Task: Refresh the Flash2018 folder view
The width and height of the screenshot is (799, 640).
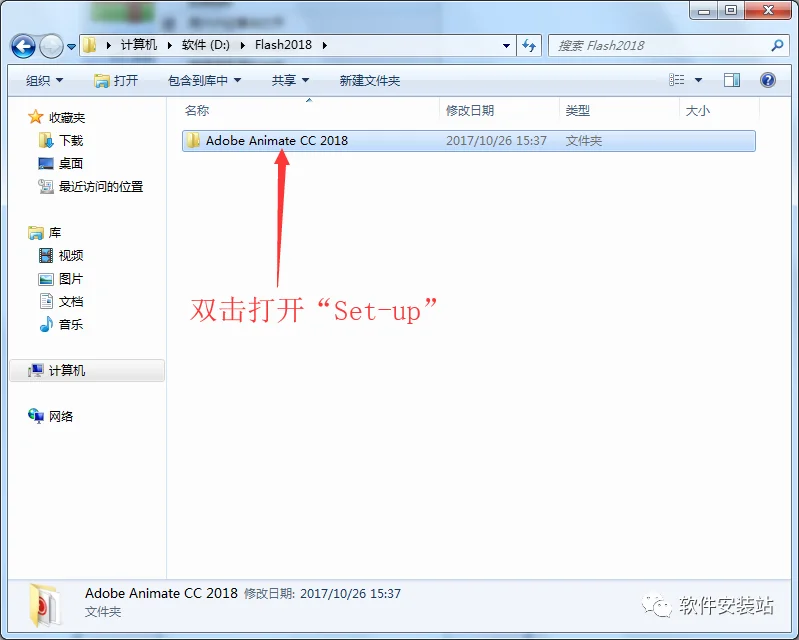Action: coord(529,46)
